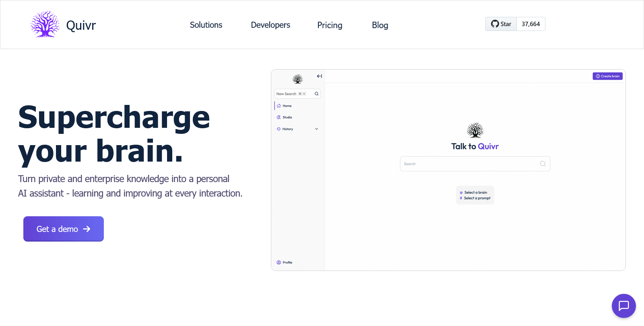
Task: Click the Get a demo button
Action: pyautogui.click(x=64, y=229)
